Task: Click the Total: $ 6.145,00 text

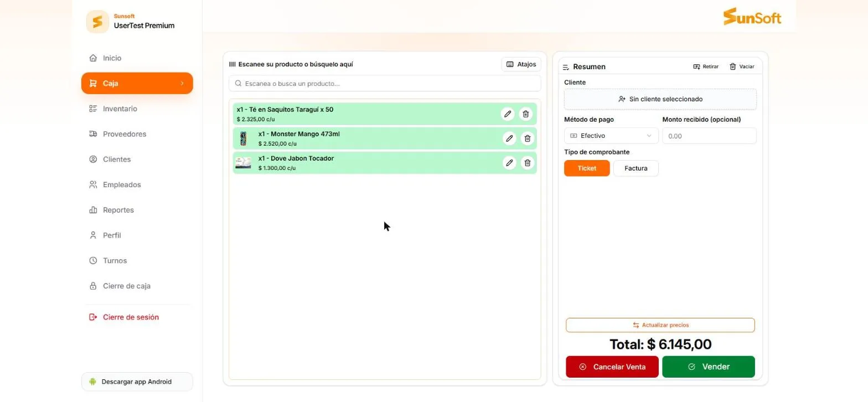Action: point(660,344)
